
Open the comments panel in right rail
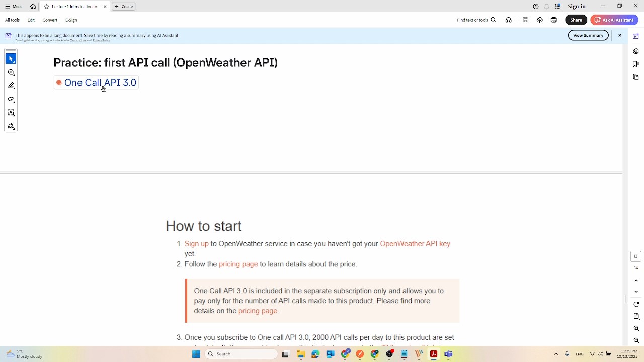point(636,51)
